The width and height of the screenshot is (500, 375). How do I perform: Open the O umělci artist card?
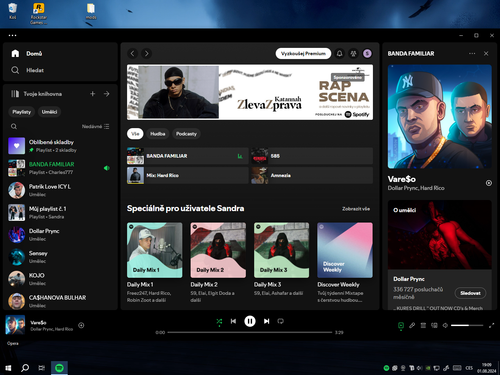tap(440, 255)
